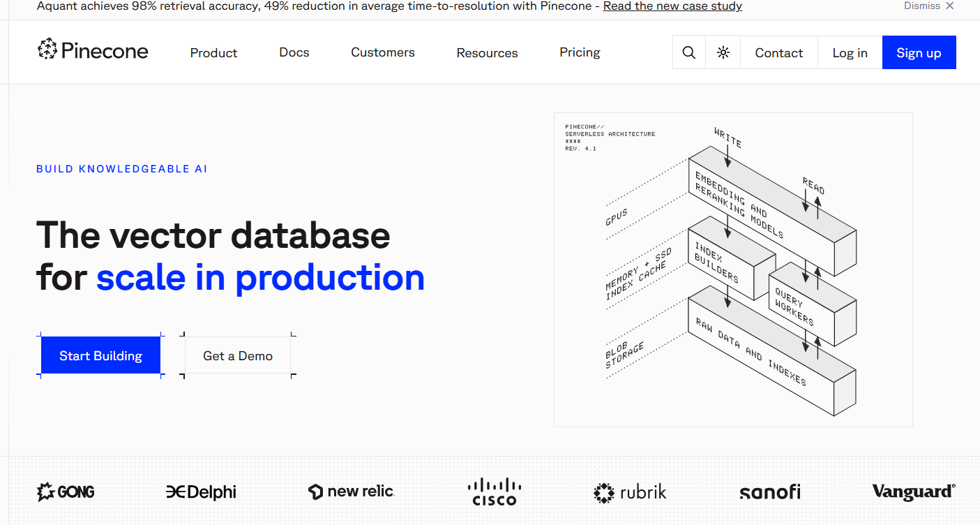Toggle the light/dark theme sun icon
980x525 pixels.
point(723,52)
